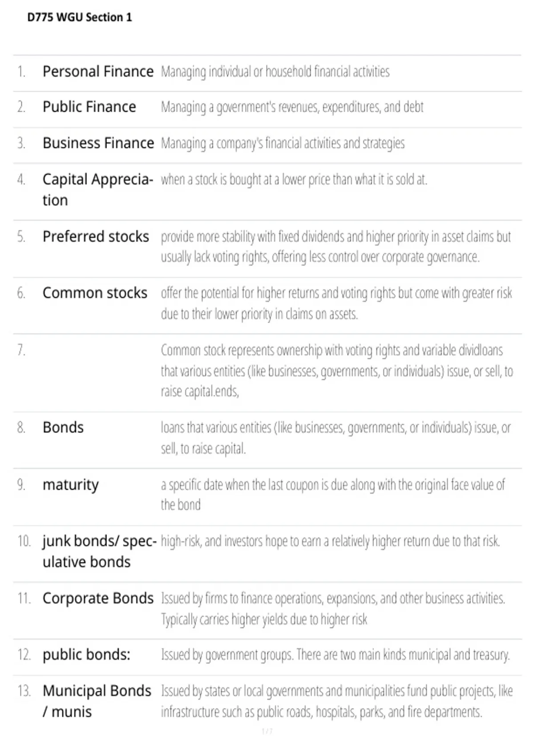Click the 'Business Finance' term

tap(98, 143)
